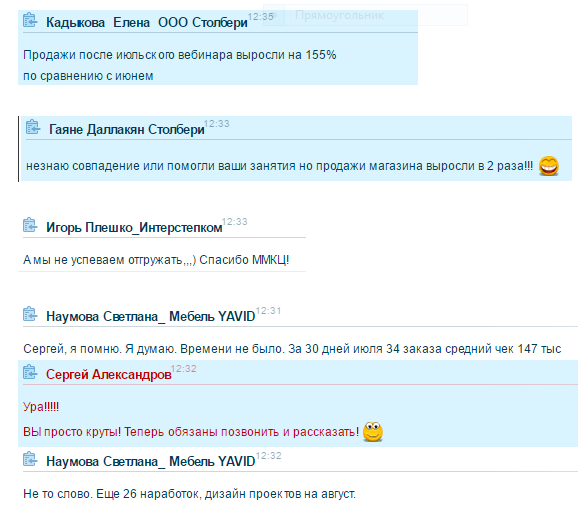Click the 12:31 timestamp
Screen dimensions: 580x521
coord(269,311)
